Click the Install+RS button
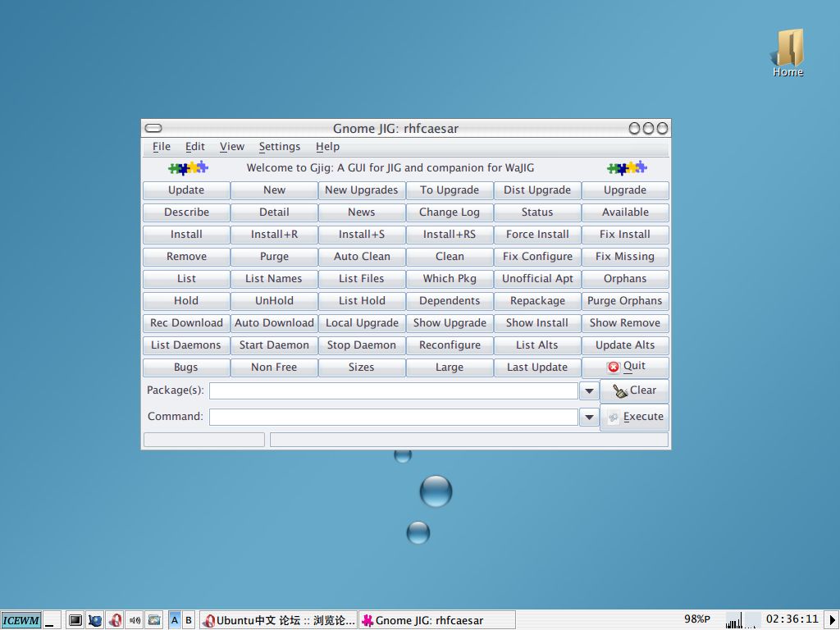 [450, 235]
